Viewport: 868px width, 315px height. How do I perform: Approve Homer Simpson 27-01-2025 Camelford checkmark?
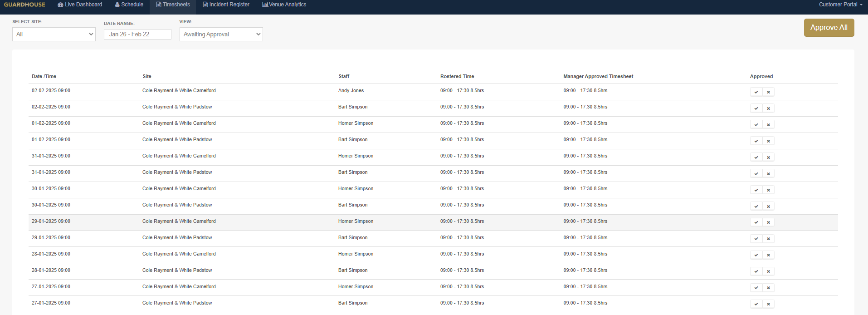coord(756,288)
